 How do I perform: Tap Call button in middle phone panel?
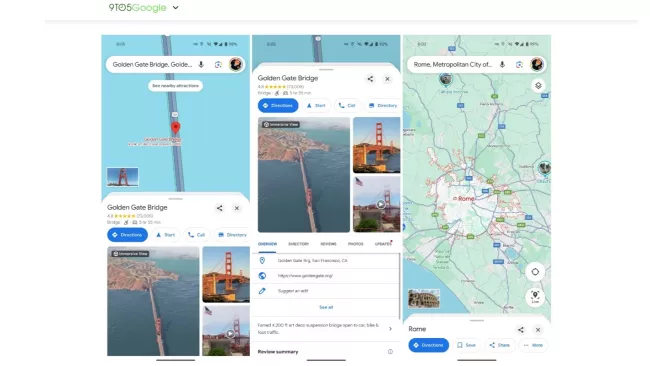pos(347,105)
